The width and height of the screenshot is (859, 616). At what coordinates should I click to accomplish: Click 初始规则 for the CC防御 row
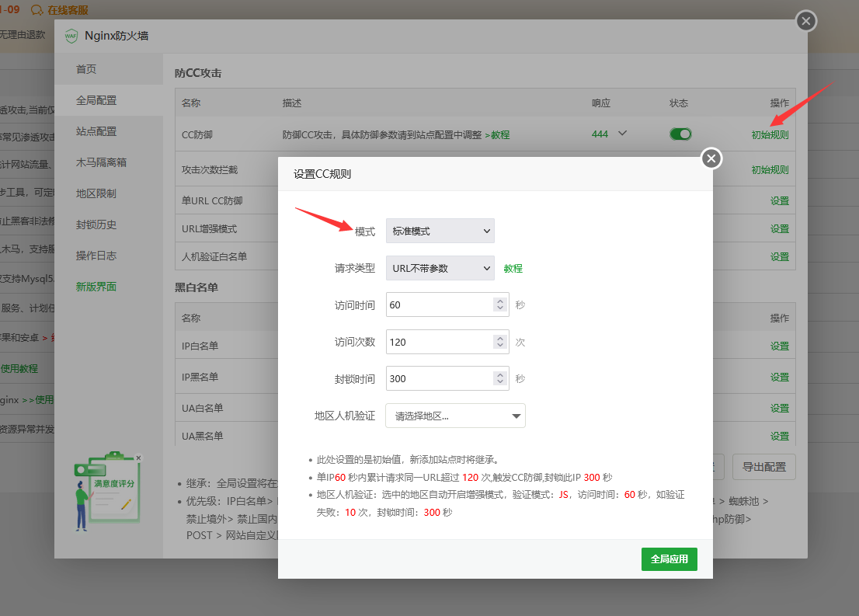[770, 135]
